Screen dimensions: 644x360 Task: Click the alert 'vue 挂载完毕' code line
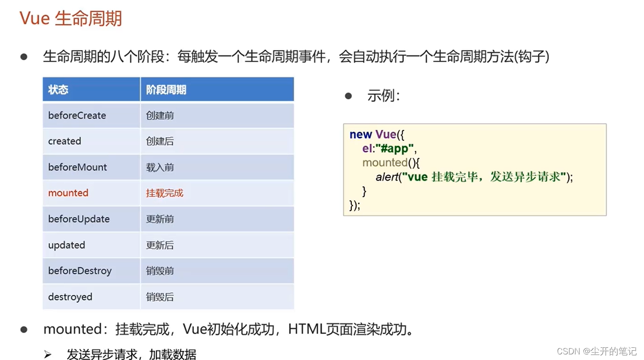click(474, 177)
